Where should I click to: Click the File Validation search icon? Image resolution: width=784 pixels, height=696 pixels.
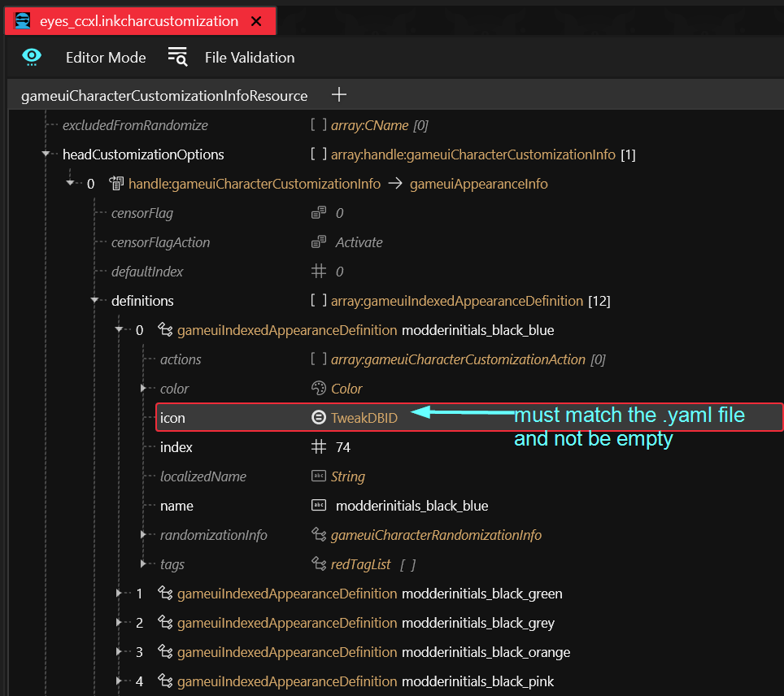click(x=177, y=56)
